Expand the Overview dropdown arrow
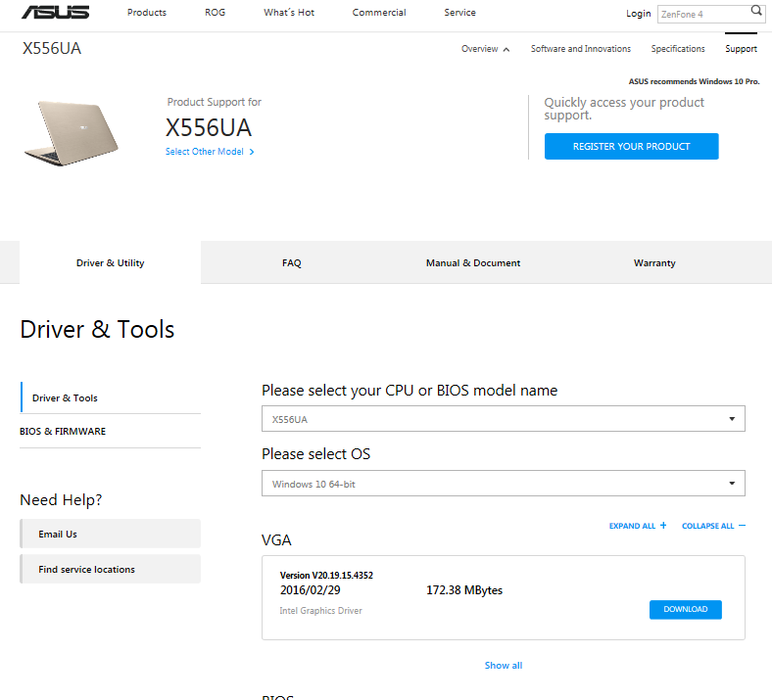This screenshot has height=700, width=772. pyautogui.click(x=507, y=49)
